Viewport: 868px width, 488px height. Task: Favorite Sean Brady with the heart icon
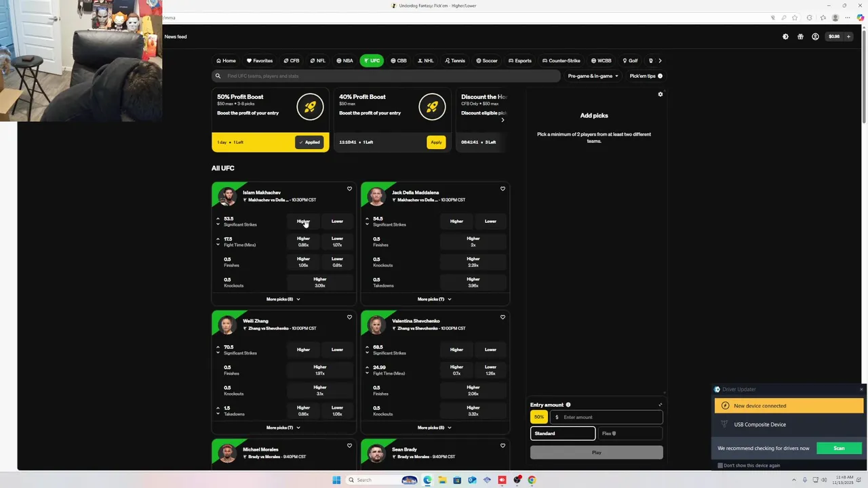pos(502,445)
